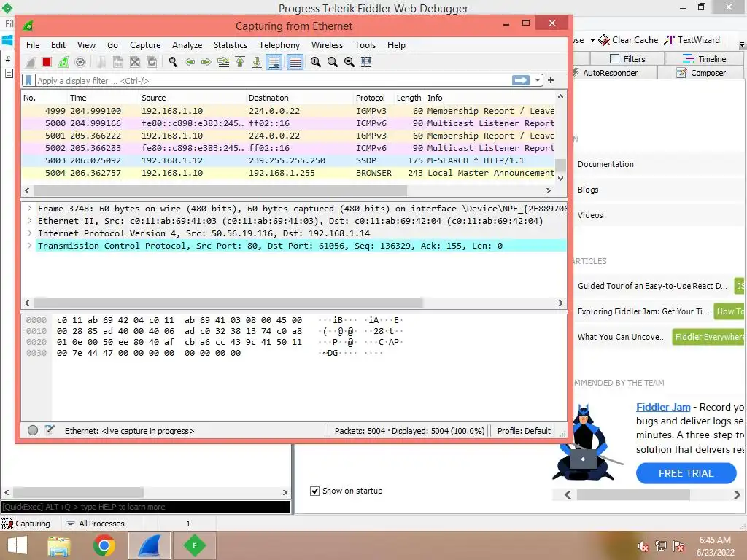Click the network icon in system tray
747x560 pixels.
click(661, 546)
